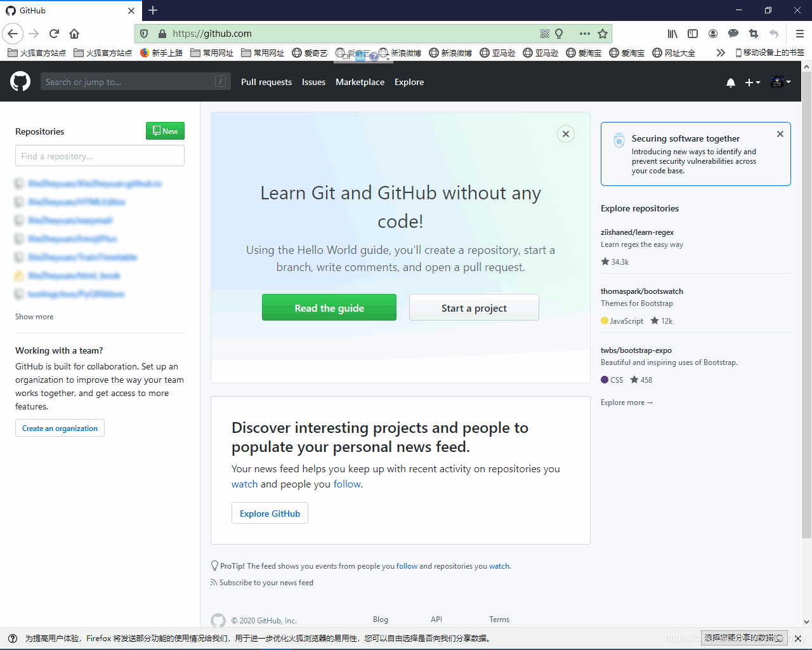Click Start a project button
Image resolution: width=812 pixels, height=650 pixels.
[x=474, y=308]
